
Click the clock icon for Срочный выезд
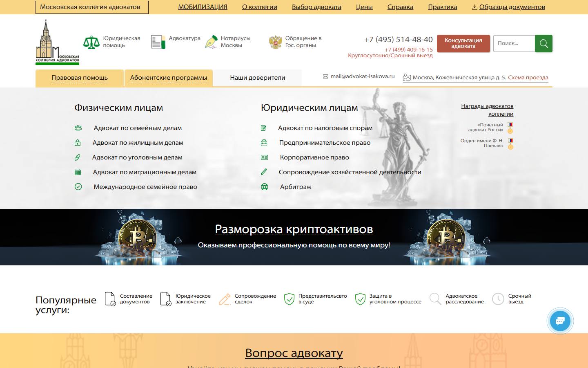(x=498, y=299)
